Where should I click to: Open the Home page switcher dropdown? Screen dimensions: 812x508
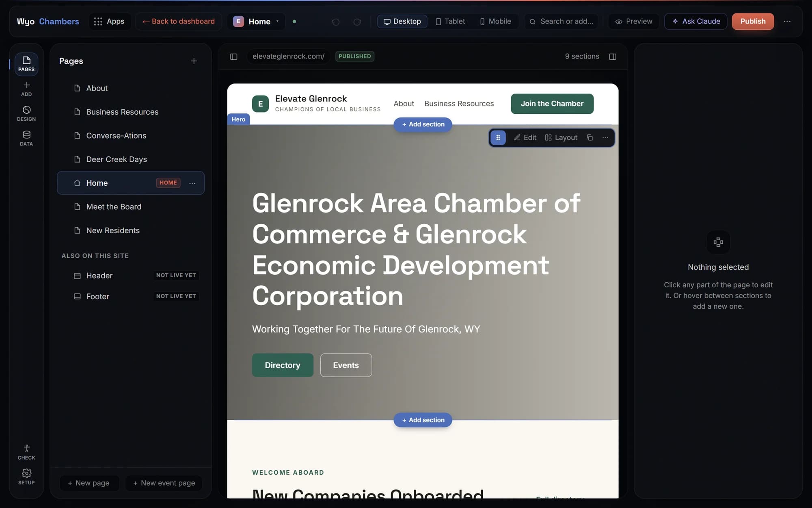click(256, 22)
